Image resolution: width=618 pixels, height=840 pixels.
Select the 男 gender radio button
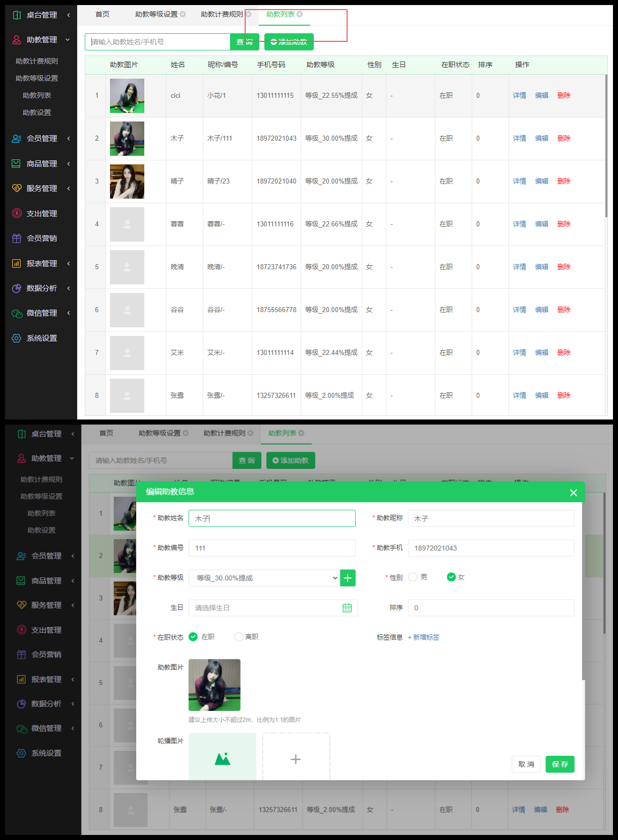[413, 577]
